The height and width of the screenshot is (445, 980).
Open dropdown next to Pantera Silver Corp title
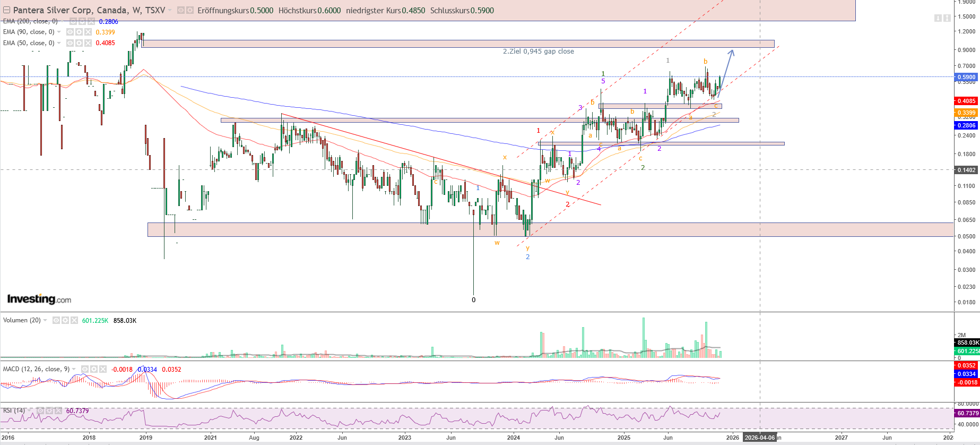click(170, 10)
